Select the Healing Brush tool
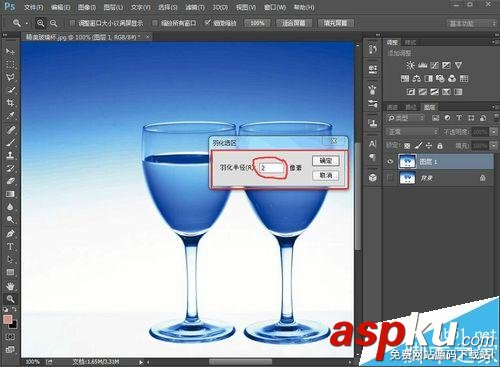 [10, 129]
